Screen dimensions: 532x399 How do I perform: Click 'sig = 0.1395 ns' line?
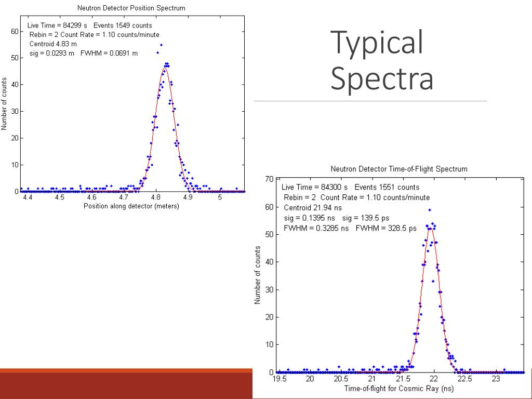click(337, 218)
